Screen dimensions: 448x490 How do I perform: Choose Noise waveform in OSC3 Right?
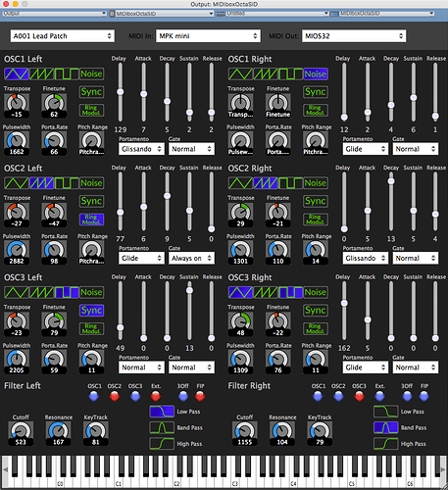[x=316, y=292]
